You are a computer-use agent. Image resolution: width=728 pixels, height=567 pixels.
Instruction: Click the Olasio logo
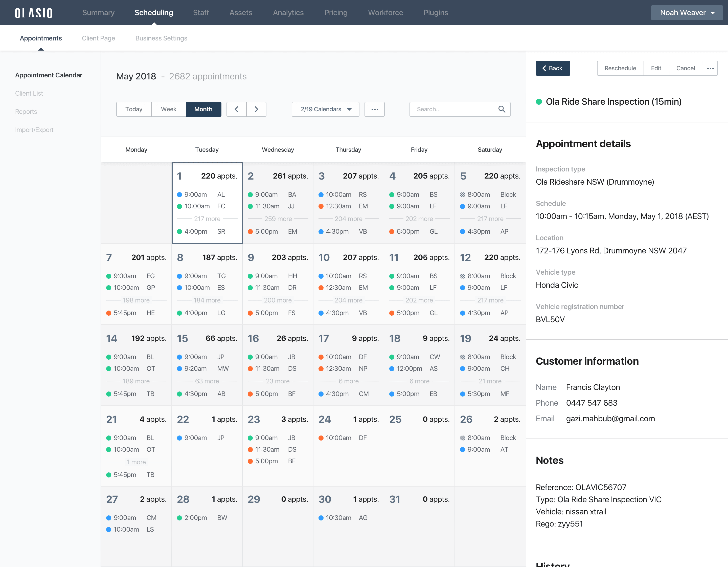pyautogui.click(x=34, y=13)
